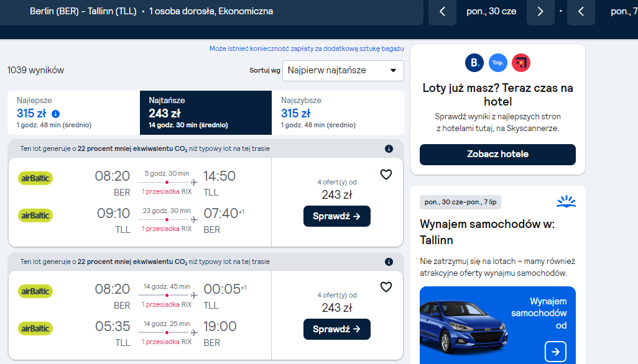Go to previous return date arrow
The width and height of the screenshot is (638, 364).
point(581,12)
